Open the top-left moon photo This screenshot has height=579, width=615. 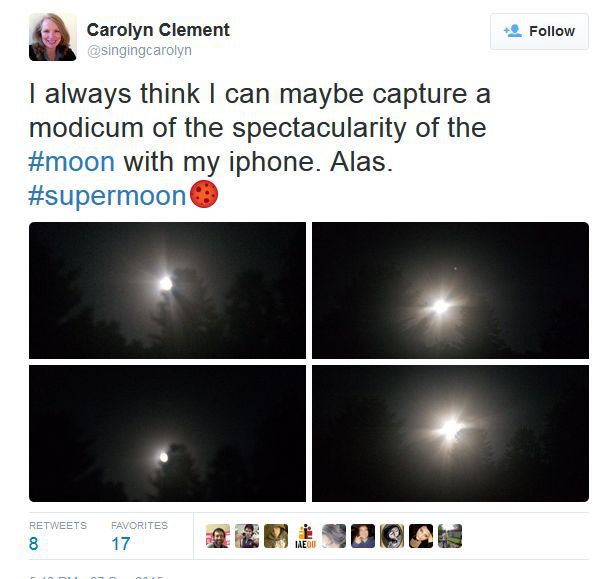click(x=167, y=290)
